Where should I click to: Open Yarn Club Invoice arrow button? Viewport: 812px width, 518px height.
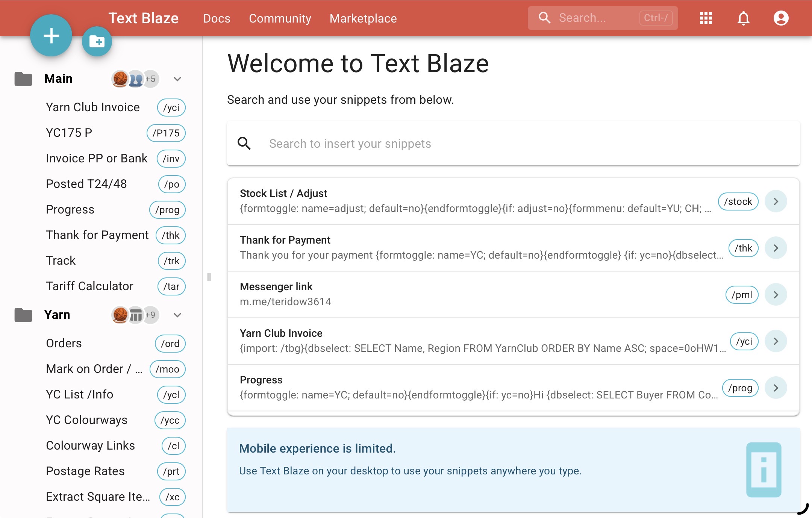[776, 341]
